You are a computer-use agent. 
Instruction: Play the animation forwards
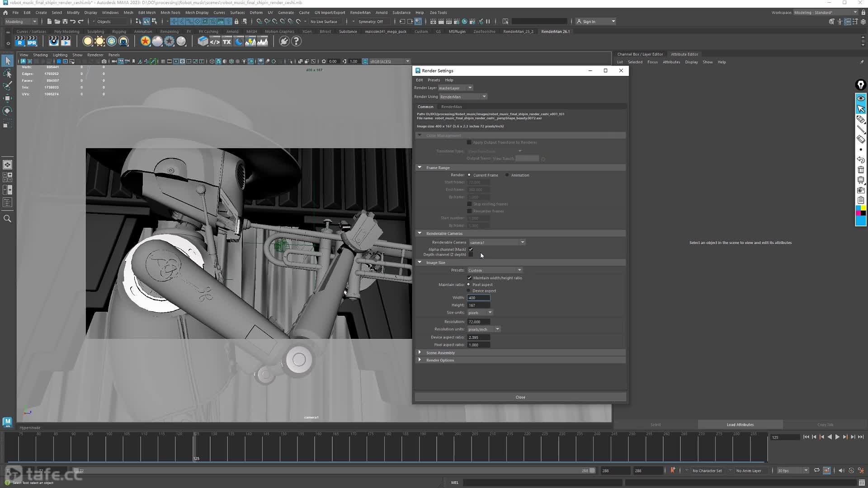pos(837,437)
